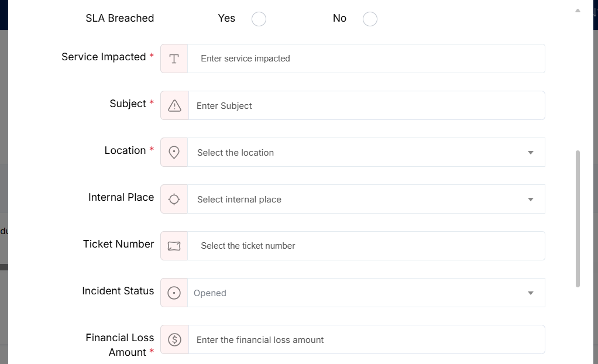
Task: Click the Financial Loss Amount label
Action: [x=120, y=345]
